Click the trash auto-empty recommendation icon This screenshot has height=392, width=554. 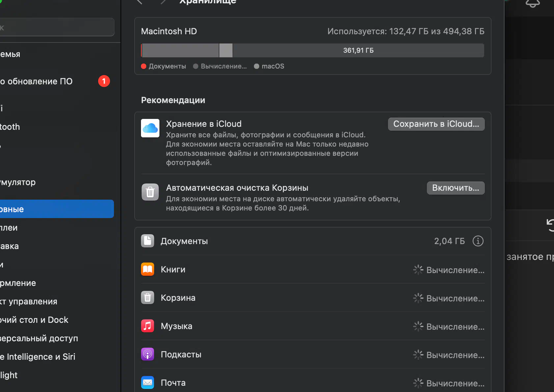(x=150, y=192)
